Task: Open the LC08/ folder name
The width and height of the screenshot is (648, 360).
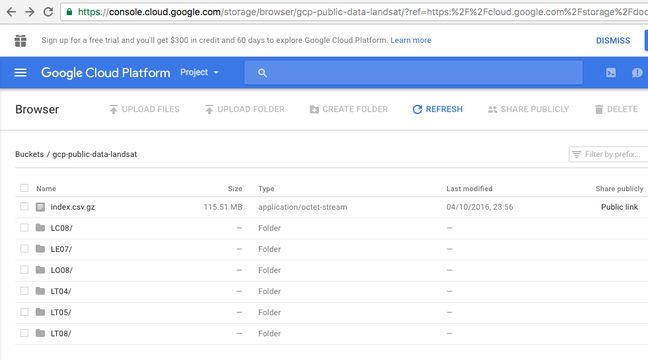Action: coord(61,228)
